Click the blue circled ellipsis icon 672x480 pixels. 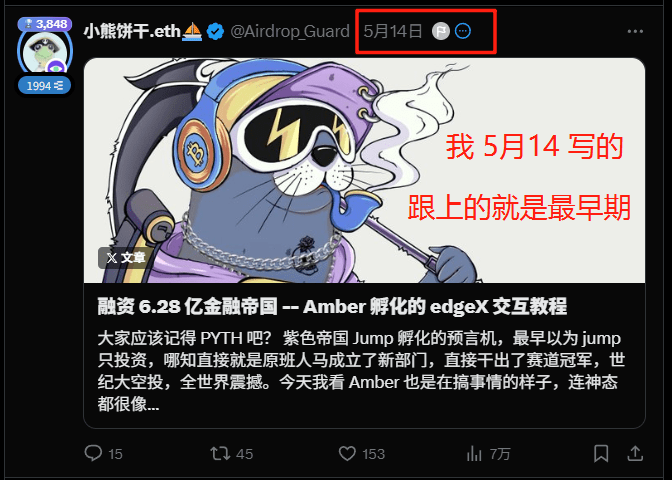point(463,31)
